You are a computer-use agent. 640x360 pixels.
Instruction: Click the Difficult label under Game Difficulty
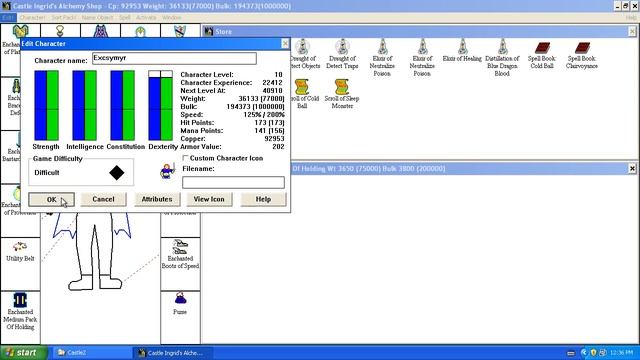click(47, 173)
